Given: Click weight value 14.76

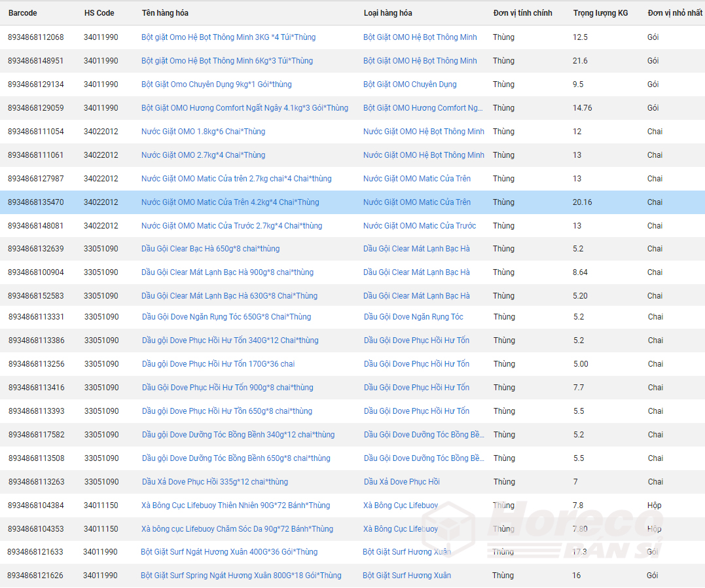Looking at the screenshot, I should click(582, 108).
